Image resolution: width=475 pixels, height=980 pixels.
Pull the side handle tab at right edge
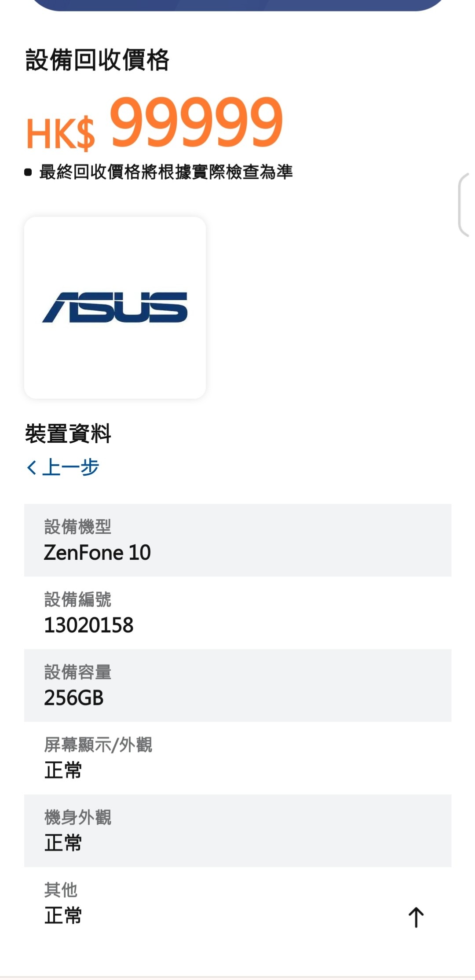click(x=465, y=205)
